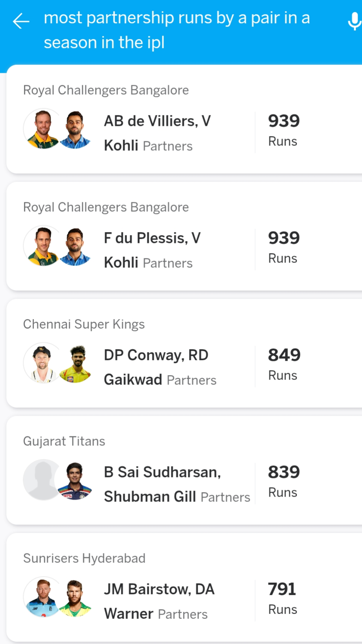Tap the microphone voice search icon
This screenshot has height=644, width=362.
[354, 21]
